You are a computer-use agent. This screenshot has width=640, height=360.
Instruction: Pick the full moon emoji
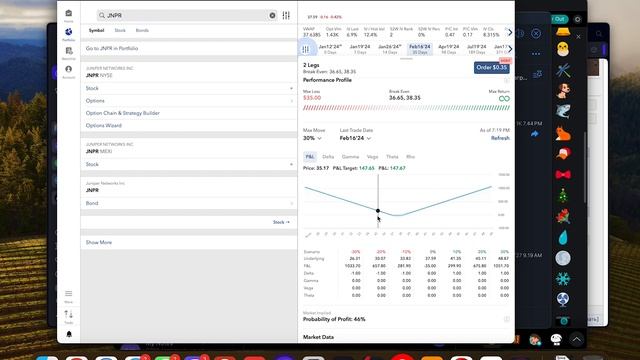(563, 258)
